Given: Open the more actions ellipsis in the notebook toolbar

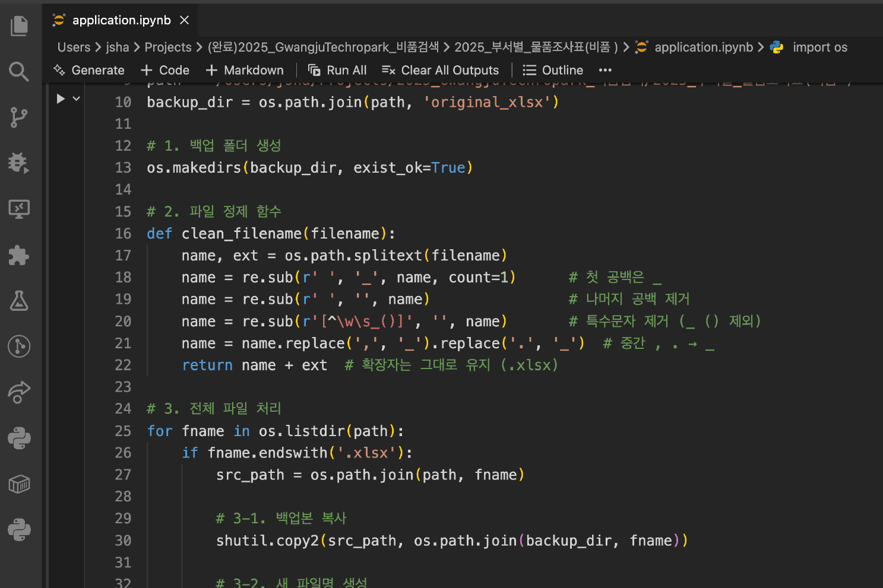Looking at the screenshot, I should (x=605, y=70).
